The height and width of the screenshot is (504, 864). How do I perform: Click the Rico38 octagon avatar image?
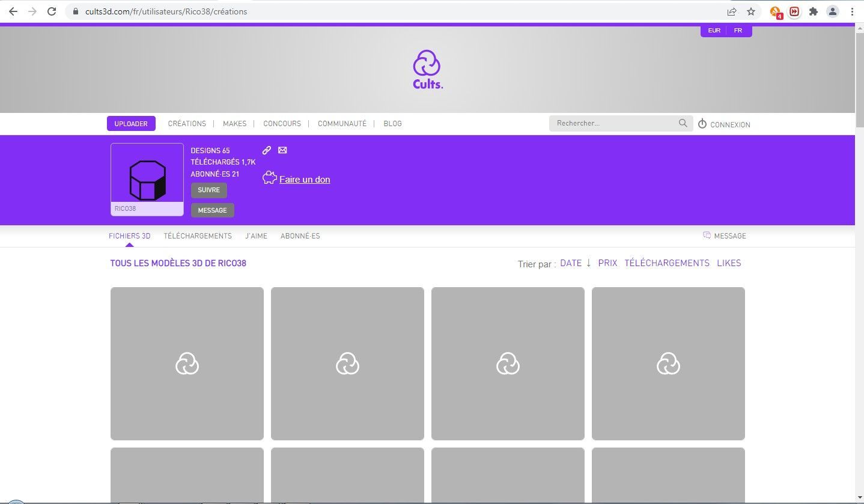147,180
